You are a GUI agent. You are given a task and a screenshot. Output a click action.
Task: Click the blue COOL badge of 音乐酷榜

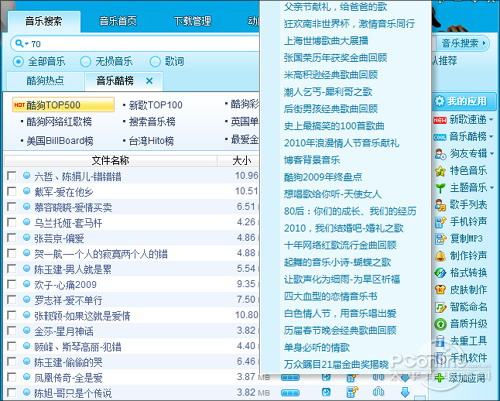[x=440, y=137]
